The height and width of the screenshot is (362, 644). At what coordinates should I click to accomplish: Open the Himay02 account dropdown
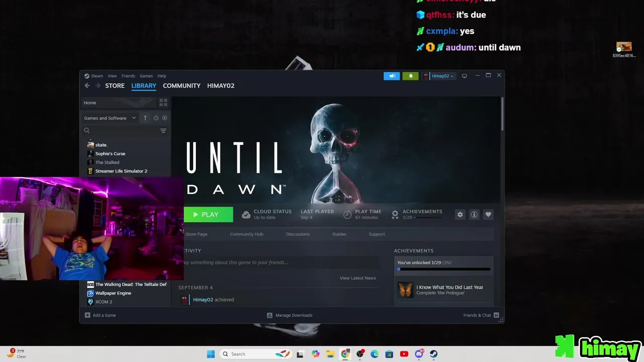click(438, 76)
